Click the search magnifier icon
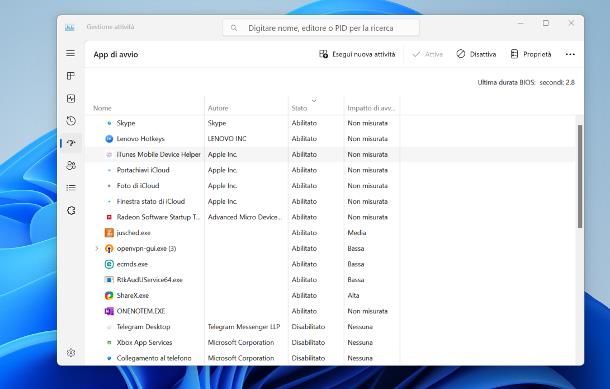 (234, 28)
